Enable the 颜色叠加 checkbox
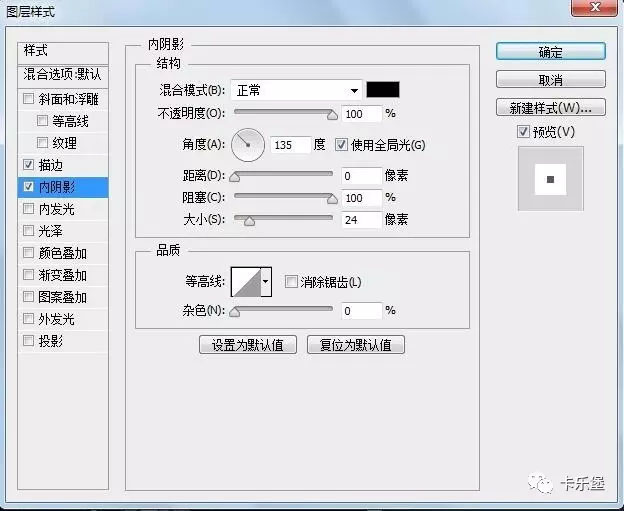 click(28, 252)
